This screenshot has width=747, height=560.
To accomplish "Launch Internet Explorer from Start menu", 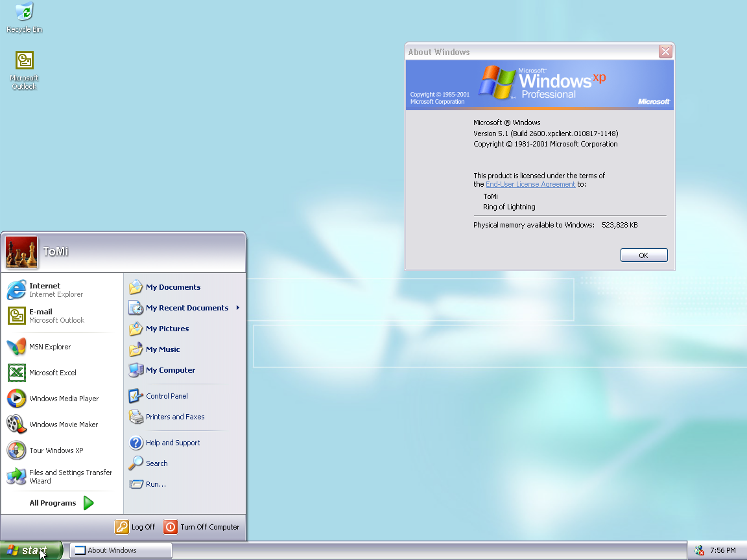I will (55, 290).
